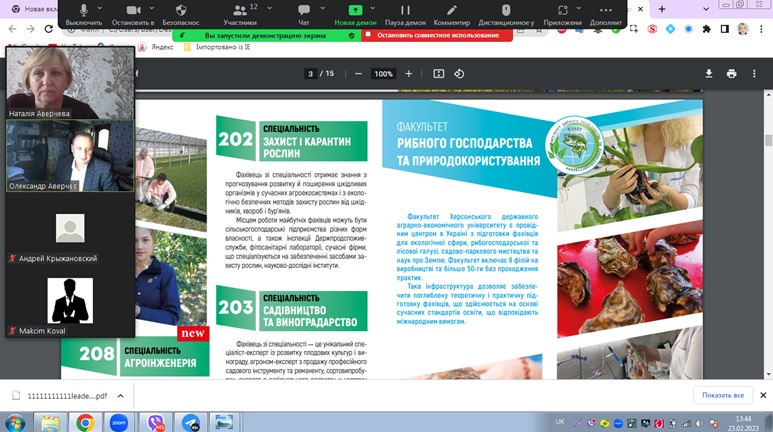The image size is (773, 432).
Task: Expand the Chat options arrow
Action: (323, 8)
